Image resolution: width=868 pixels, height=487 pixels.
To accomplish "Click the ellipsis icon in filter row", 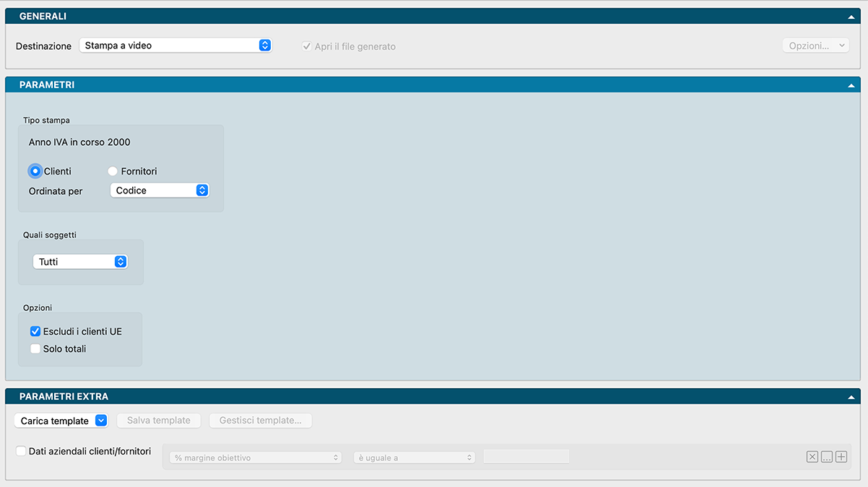I will pyautogui.click(x=827, y=457).
